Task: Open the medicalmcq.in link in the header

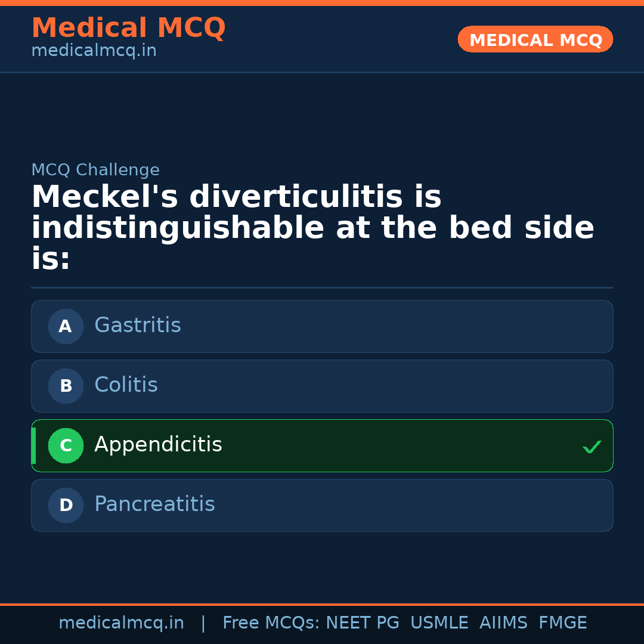Action: 94,51
